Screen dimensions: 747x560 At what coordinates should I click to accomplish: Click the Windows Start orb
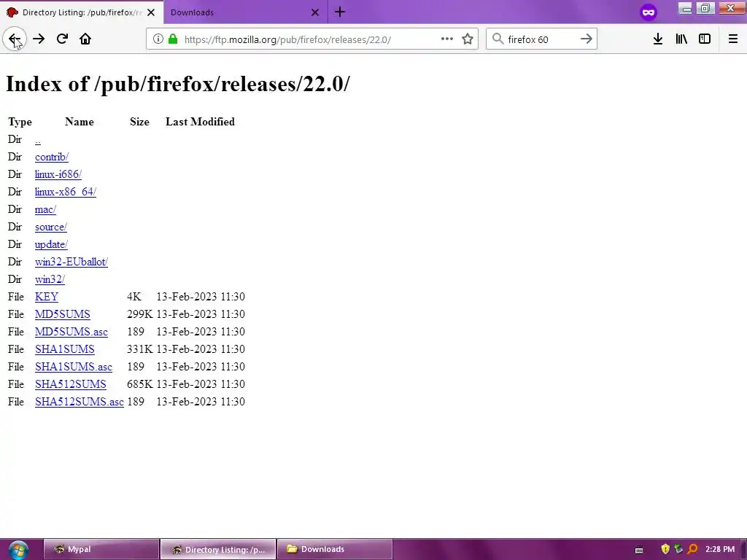point(18,550)
